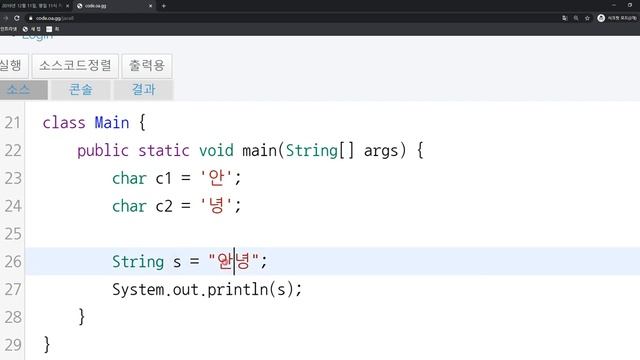Open the incognito profile indicator
Image resolution: width=640 pixels, height=360 pixels.
pos(617,18)
